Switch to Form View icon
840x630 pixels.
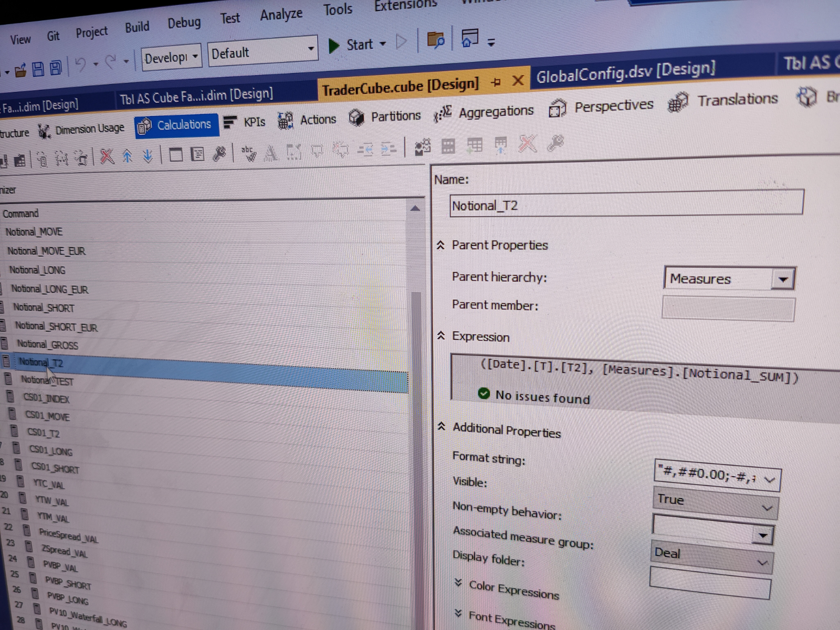176,154
